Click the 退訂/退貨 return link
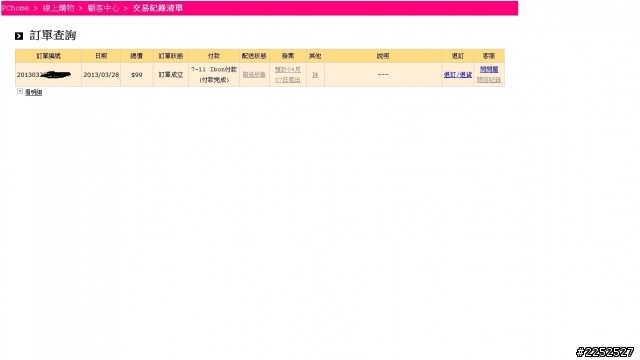Viewport: 640px width, 360px height. [x=458, y=75]
